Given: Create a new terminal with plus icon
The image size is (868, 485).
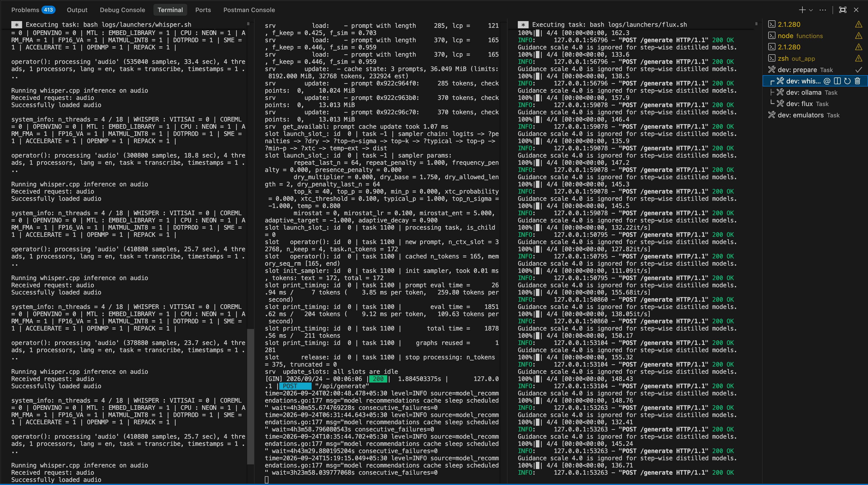Looking at the screenshot, I should click(802, 10).
